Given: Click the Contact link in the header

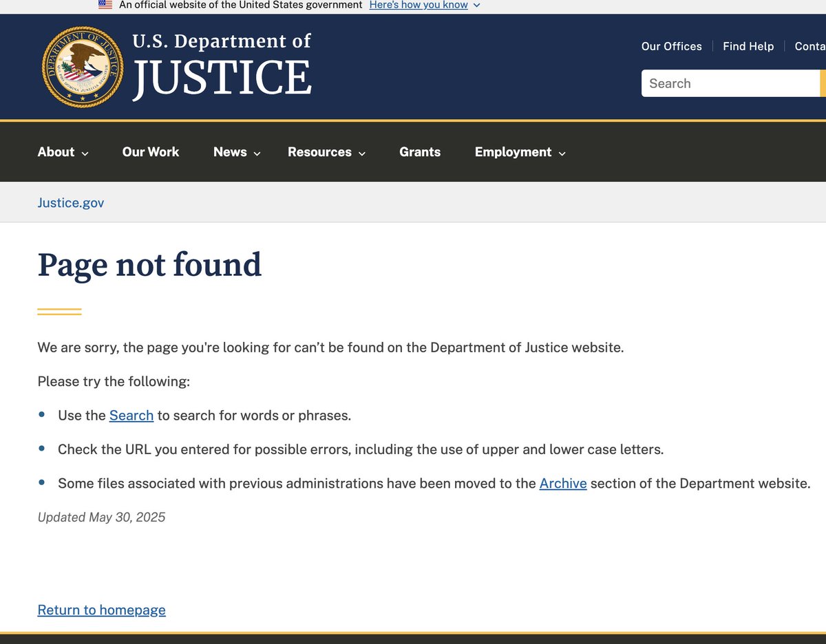Looking at the screenshot, I should [x=810, y=46].
